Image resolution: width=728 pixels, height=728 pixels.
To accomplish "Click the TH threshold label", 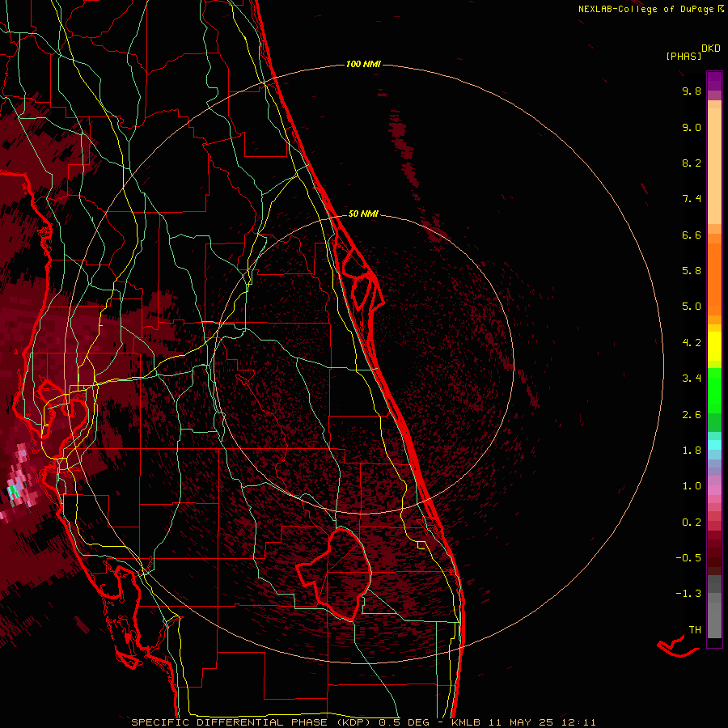I will (x=695, y=630).
